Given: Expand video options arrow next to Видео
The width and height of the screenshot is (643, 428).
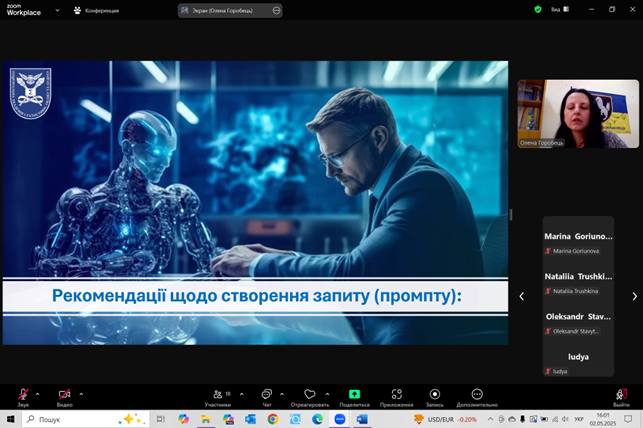Looking at the screenshot, I should [x=81, y=393].
